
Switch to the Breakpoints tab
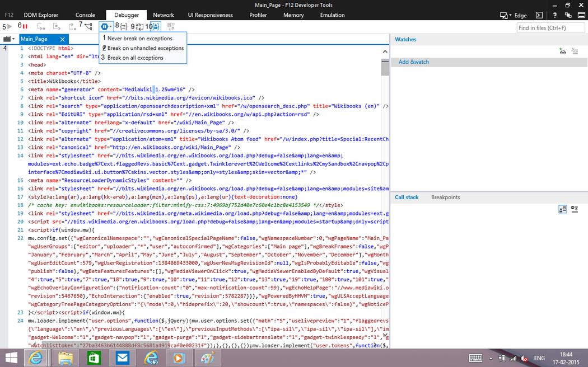(445, 197)
